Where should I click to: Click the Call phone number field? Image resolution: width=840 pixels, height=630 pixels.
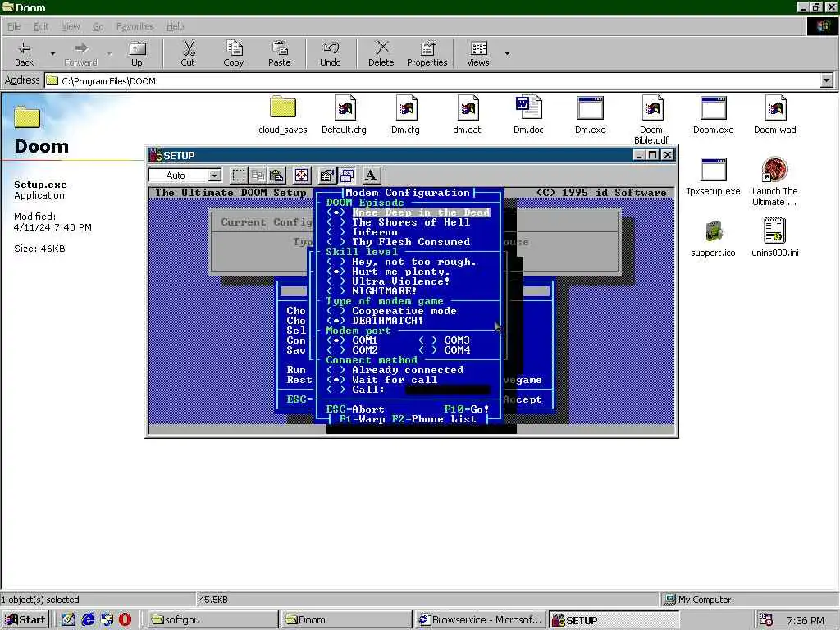(448, 390)
